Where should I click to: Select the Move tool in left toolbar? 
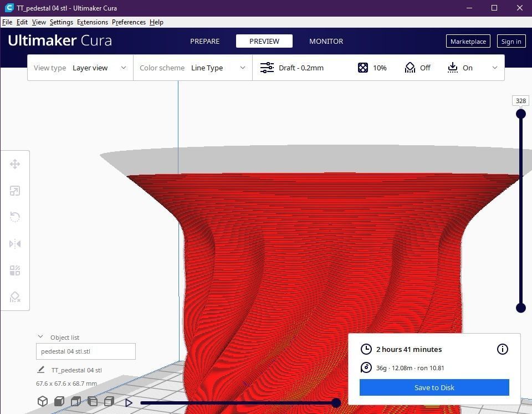coord(15,164)
